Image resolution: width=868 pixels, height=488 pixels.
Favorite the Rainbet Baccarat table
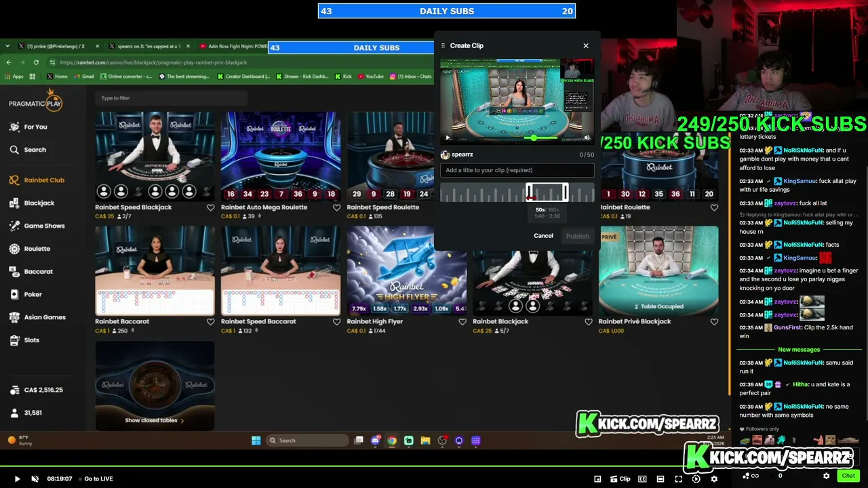point(210,322)
